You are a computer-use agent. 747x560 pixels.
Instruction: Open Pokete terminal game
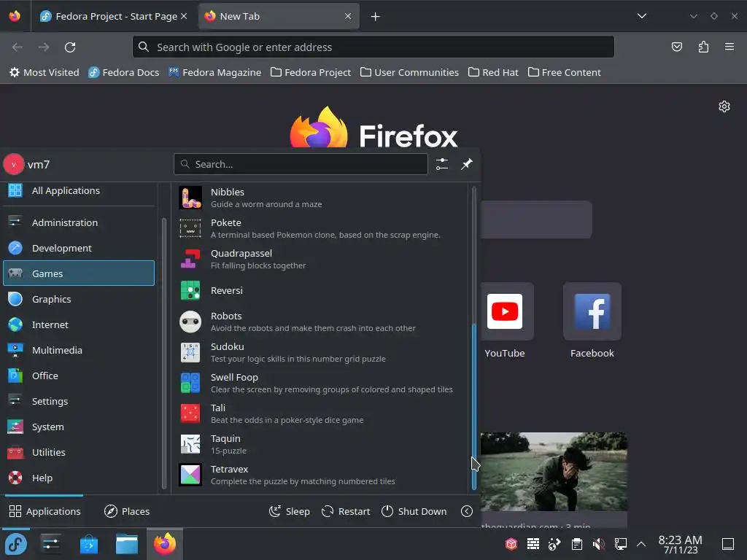click(320, 228)
